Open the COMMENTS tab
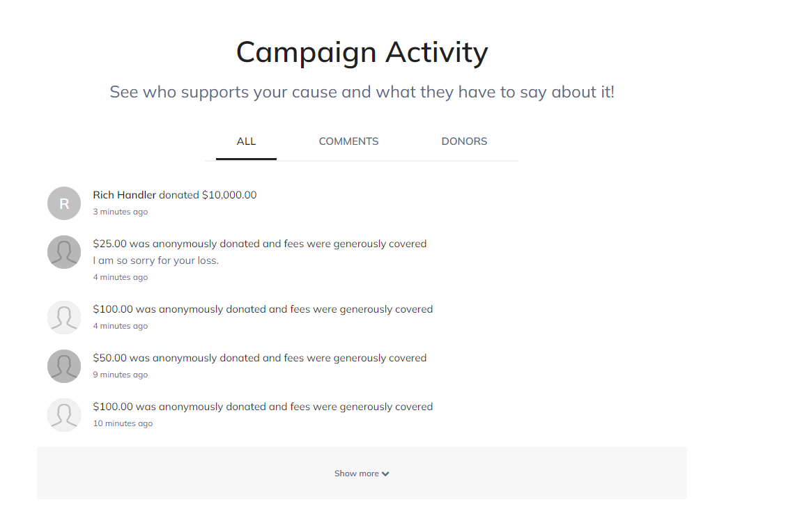809x532 pixels. point(348,141)
